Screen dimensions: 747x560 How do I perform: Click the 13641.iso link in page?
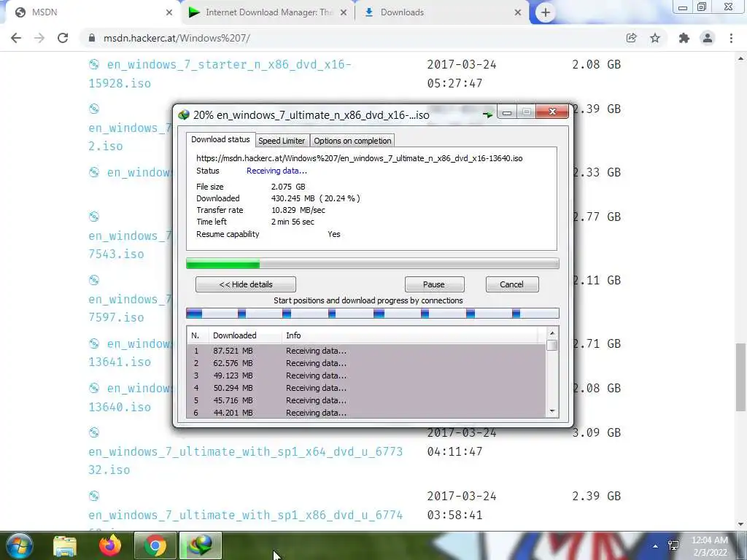[x=120, y=362]
